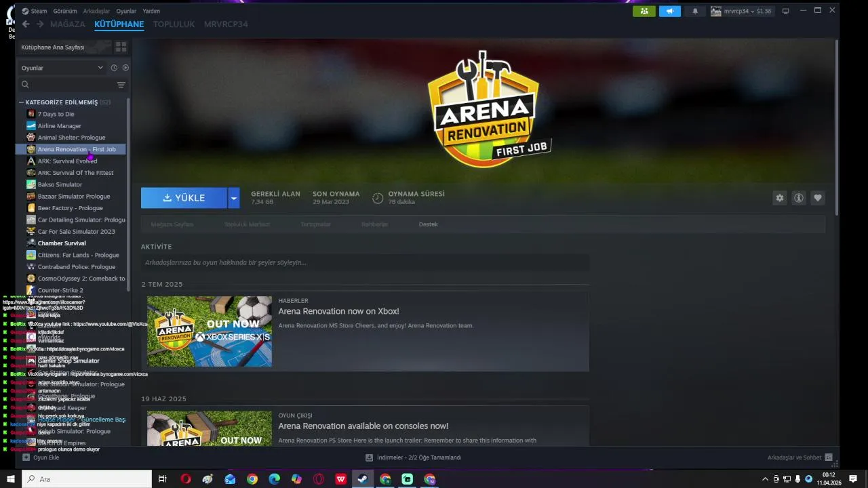Screen dimensions: 868x488
Task: Open Windows notification center icon
Action: (853, 479)
